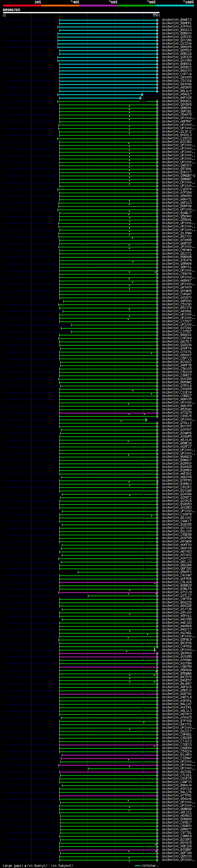
Task: Select hit UniRef100_A3VYK7
Action: click(x=177, y=430)
